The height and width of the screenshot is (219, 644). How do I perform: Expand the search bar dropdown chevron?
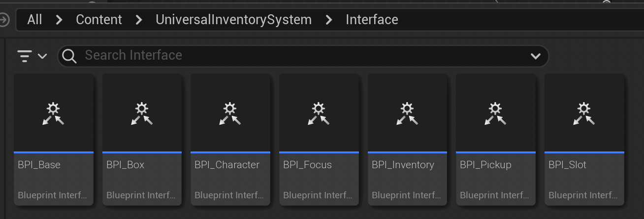[536, 56]
